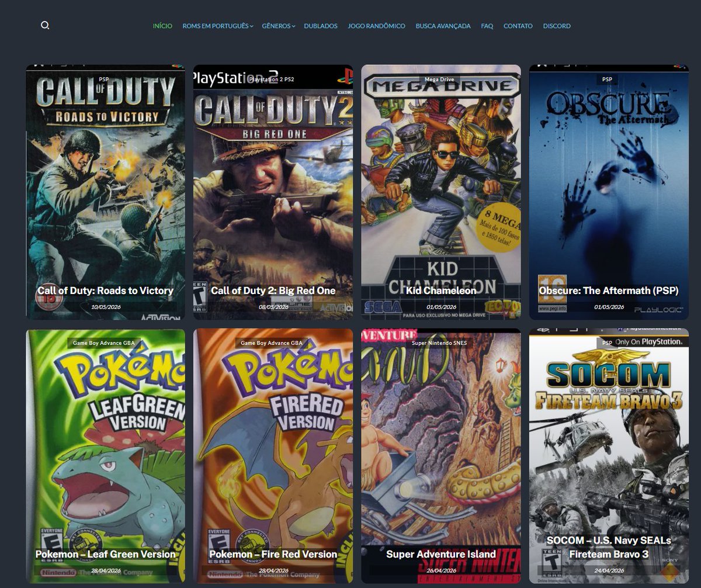Open the search magnifier icon

click(45, 25)
